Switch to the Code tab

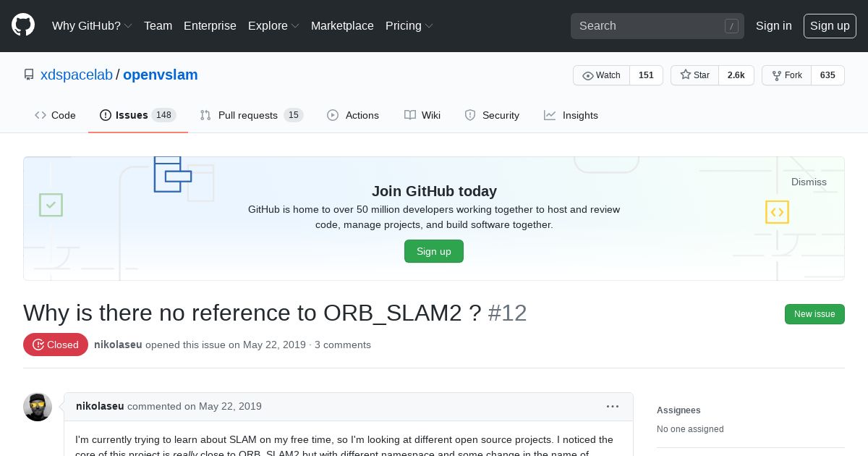click(55, 115)
